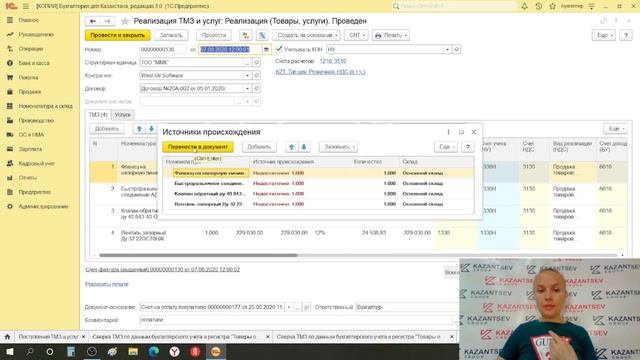This screenshot has height=360, width=640.
Task: Open Продажа section in sidebar
Action: point(29,92)
